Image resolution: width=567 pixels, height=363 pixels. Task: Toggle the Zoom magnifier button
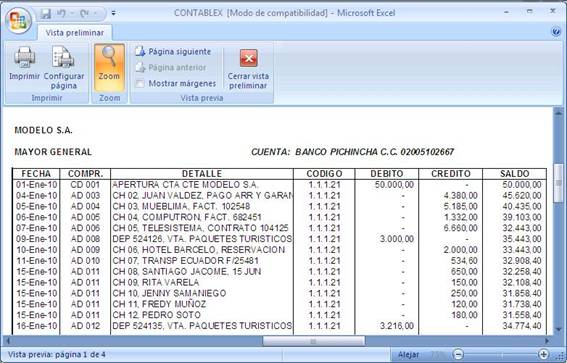(x=109, y=67)
